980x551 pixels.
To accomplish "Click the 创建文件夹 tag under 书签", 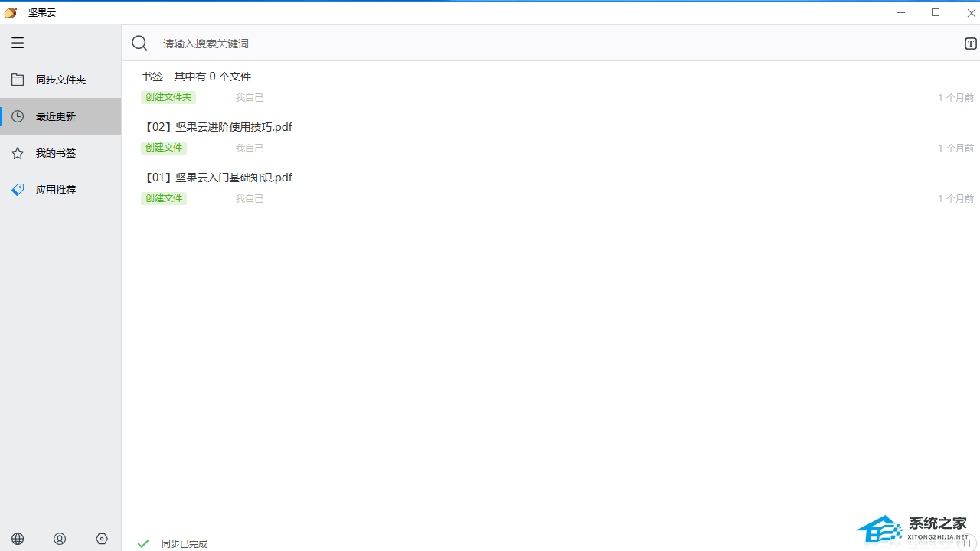I will click(x=168, y=97).
